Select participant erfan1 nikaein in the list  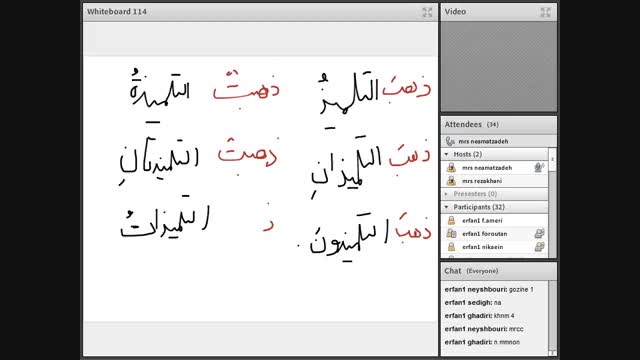[494, 247]
